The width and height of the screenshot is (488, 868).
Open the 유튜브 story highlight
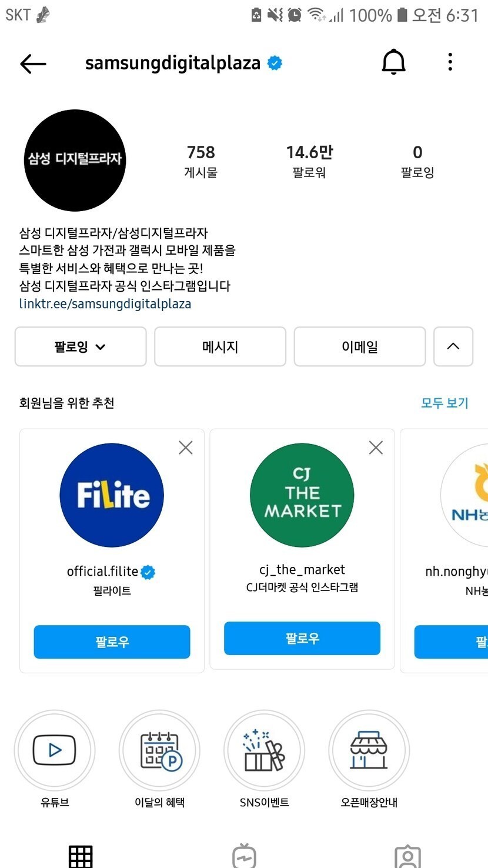point(55,750)
